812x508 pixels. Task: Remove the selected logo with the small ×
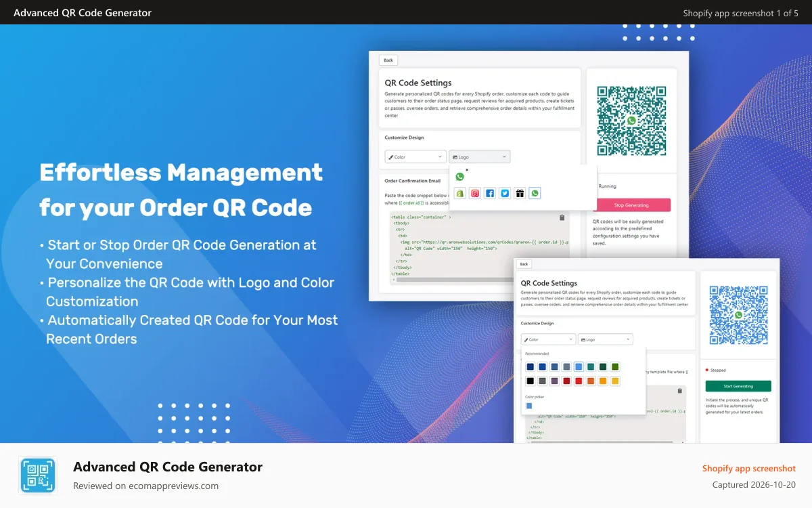(x=467, y=170)
